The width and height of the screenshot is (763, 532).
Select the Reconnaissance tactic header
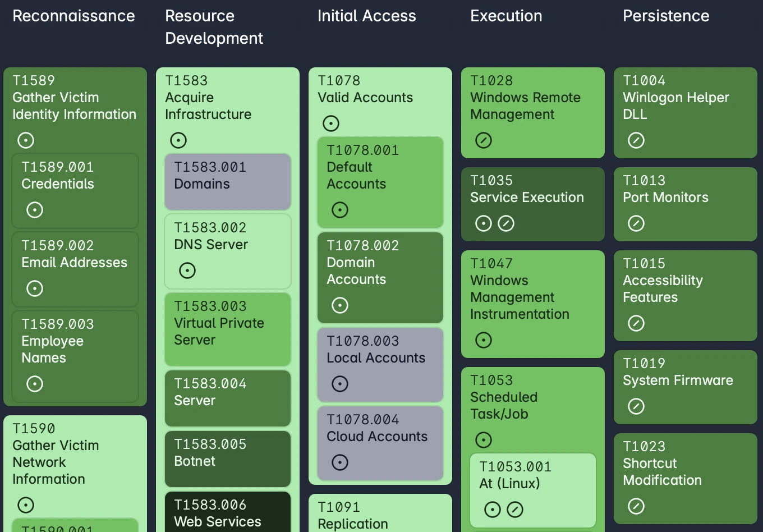(x=73, y=16)
